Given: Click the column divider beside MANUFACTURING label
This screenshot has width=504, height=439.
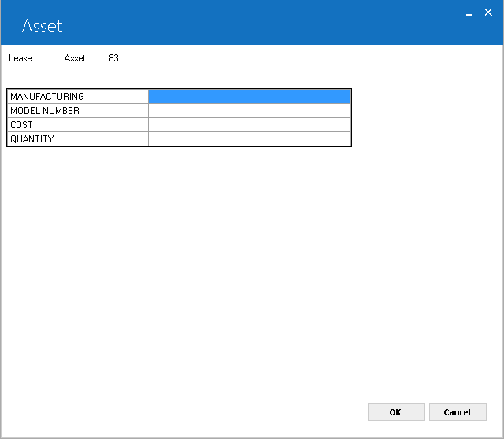Looking at the screenshot, I should 148,96.
